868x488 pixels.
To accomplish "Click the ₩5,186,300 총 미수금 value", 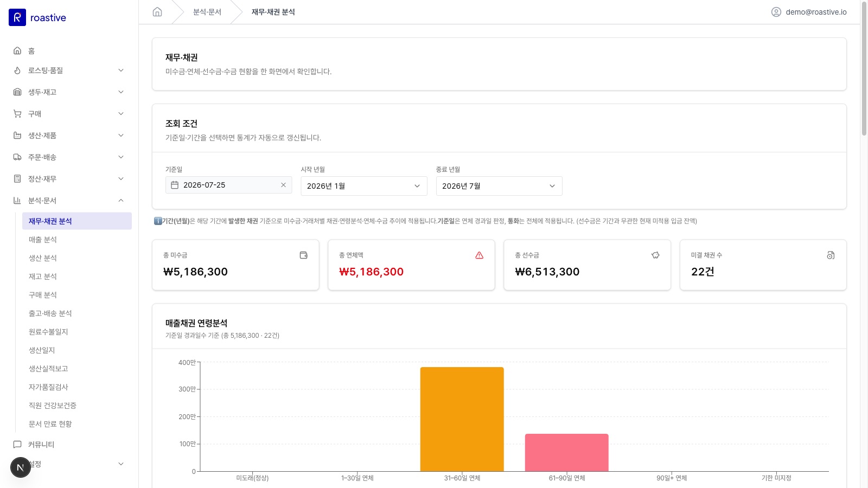I will coord(195,272).
